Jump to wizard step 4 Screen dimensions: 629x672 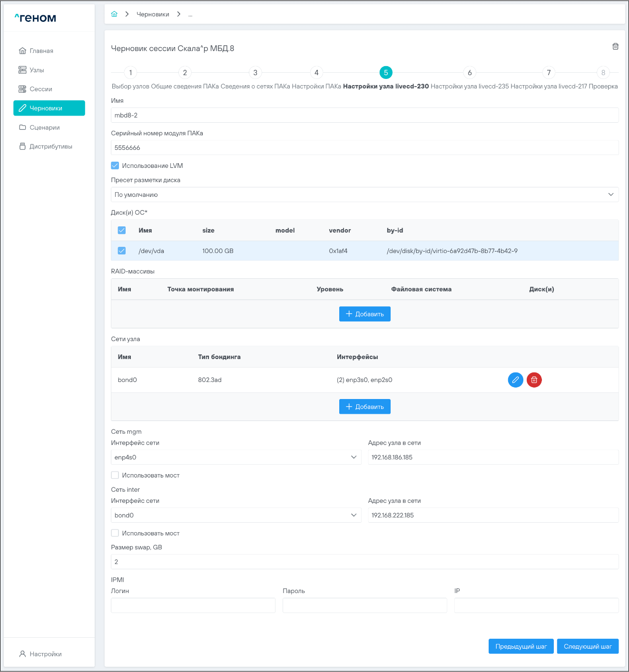click(316, 72)
